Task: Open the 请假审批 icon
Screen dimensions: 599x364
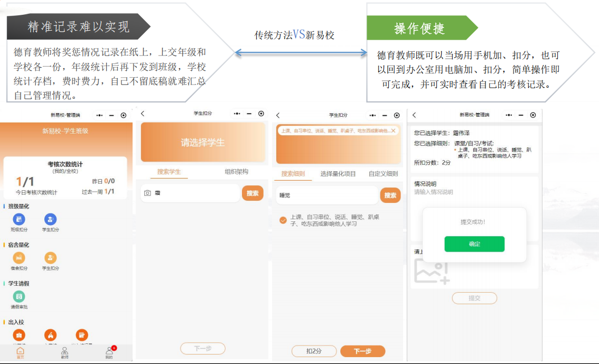Action: 19,297
